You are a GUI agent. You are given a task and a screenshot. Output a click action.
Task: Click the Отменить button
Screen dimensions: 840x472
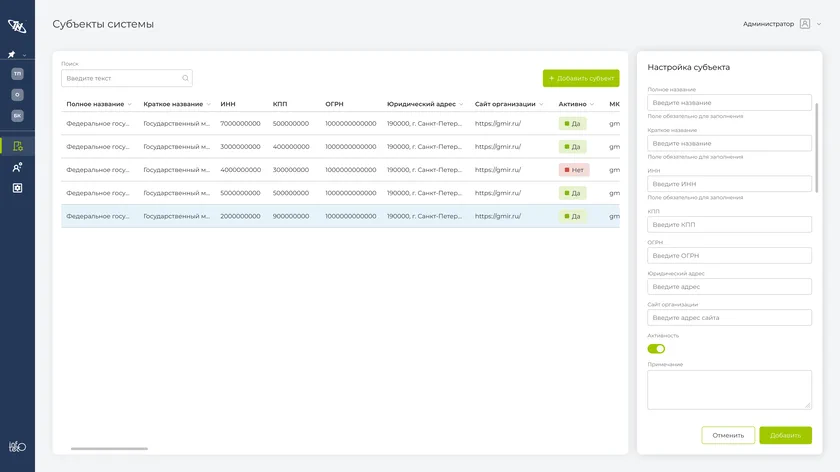[x=728, y=435]
